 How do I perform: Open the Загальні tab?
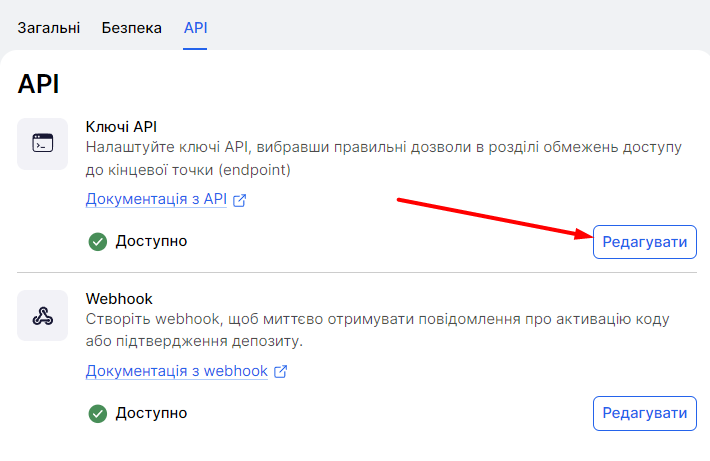click(x=48, y=27)
